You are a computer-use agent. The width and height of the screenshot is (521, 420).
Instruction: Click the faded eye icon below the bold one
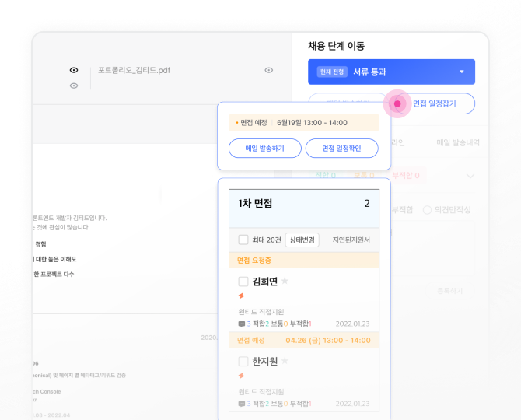[x=74, y=86]
